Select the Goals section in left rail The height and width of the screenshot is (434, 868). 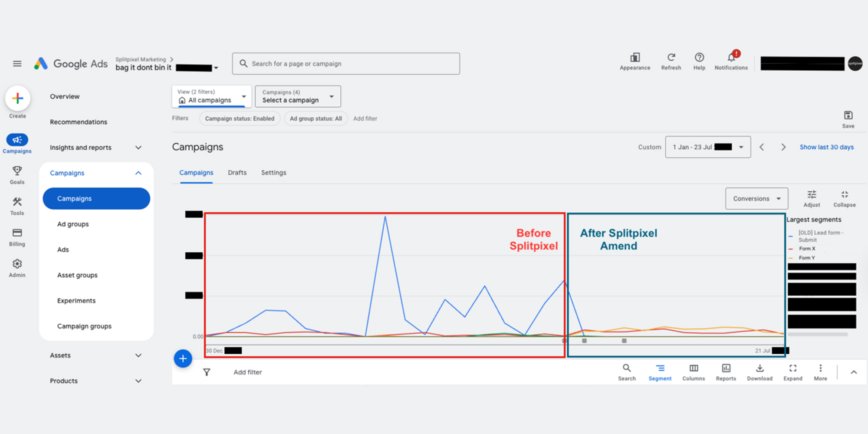16,175
